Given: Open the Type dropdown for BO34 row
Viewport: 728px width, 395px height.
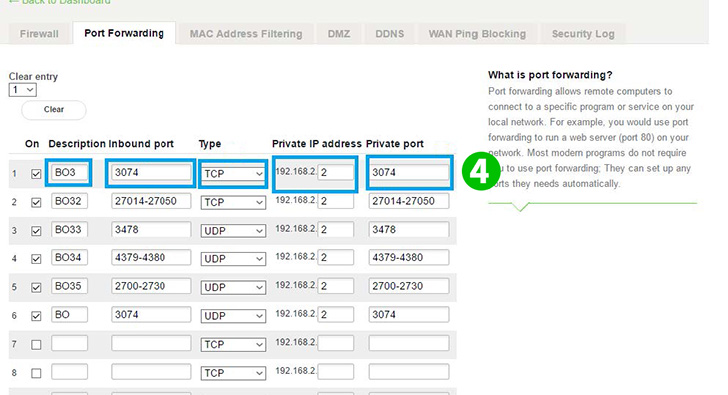Looking at the screenshot, I should click(x=233, y=259).
